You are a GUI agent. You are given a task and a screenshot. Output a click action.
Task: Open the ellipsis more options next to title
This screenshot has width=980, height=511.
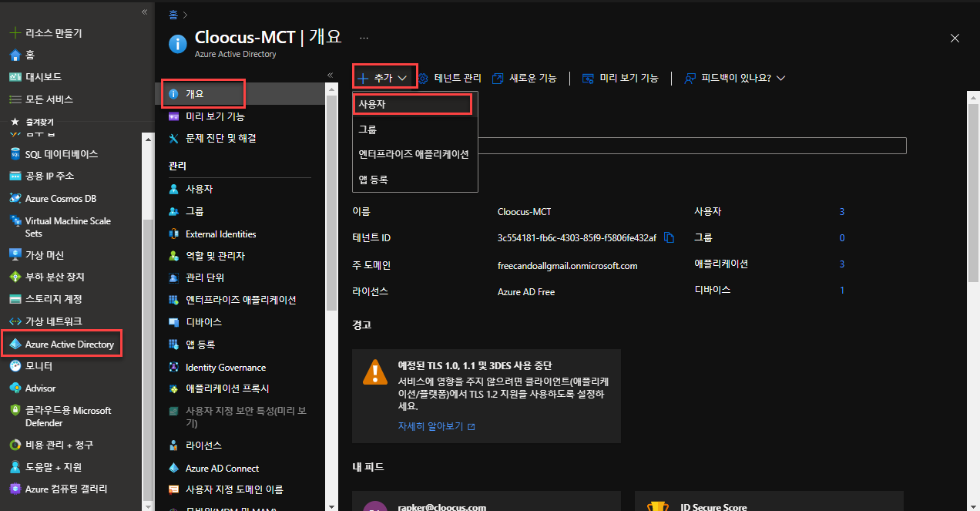pyautogui.click(x=364, y=37)
